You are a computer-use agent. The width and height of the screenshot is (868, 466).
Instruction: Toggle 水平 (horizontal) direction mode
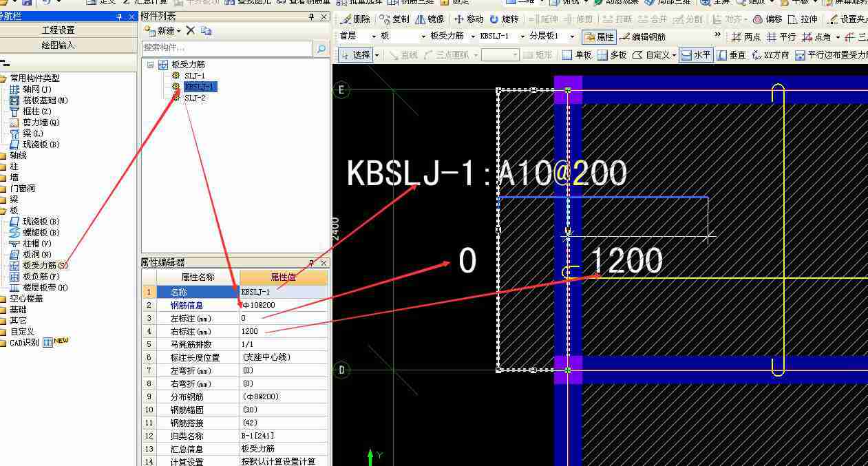[x=696, y=55]
